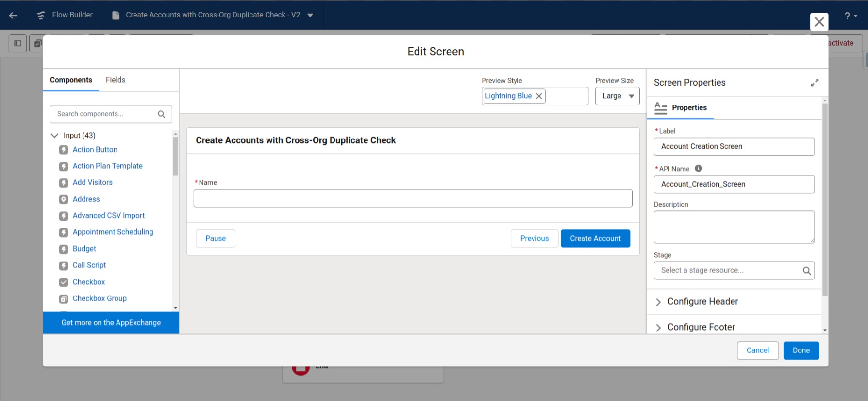This screenshot has height=401, width=868.
Task: Select the Components tab
Action: click(x=71, y=80)
